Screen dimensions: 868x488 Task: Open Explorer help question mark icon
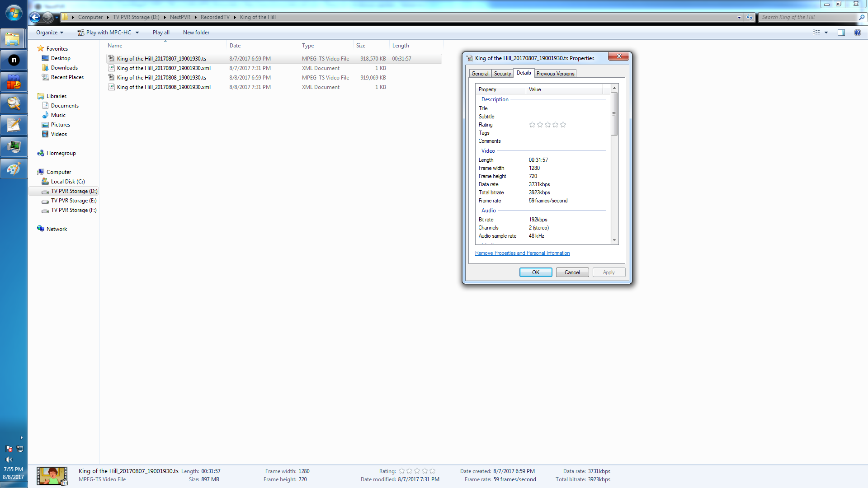pyautogui.click(x=857, y=33)
